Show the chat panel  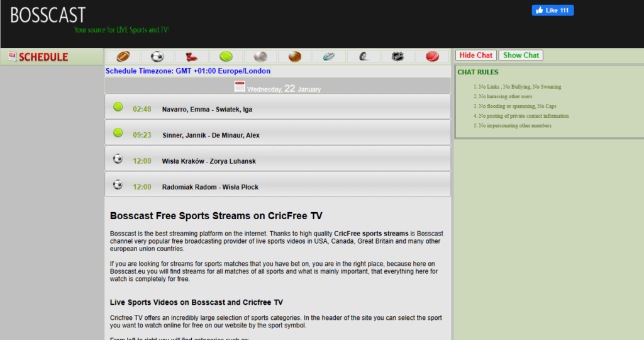pyautogui.click(x=521, y=55)
